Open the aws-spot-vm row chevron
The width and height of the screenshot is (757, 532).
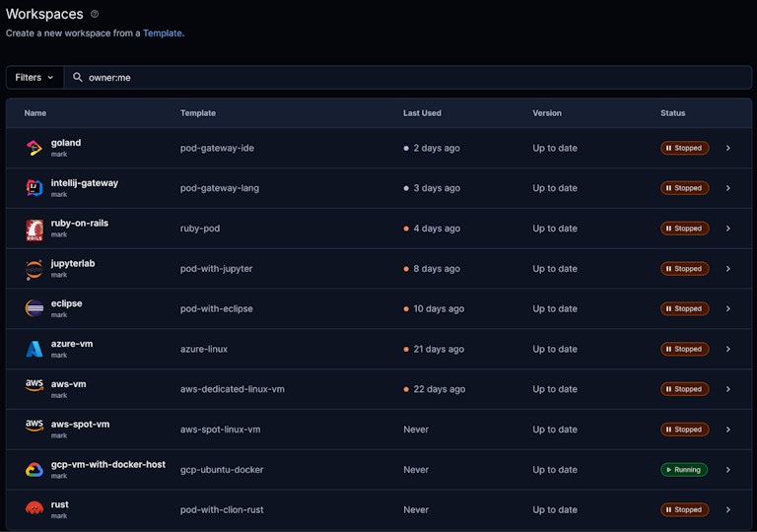coord(728,430)
